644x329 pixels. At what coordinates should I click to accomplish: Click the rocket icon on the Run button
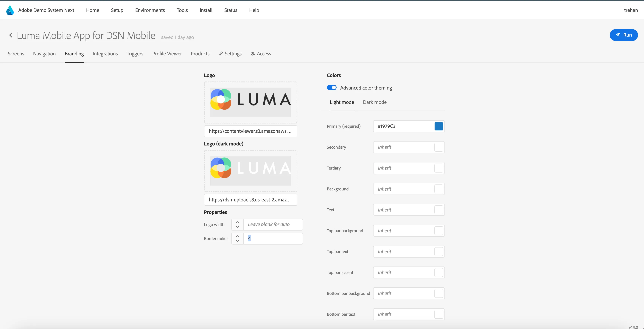pos(618,35)
